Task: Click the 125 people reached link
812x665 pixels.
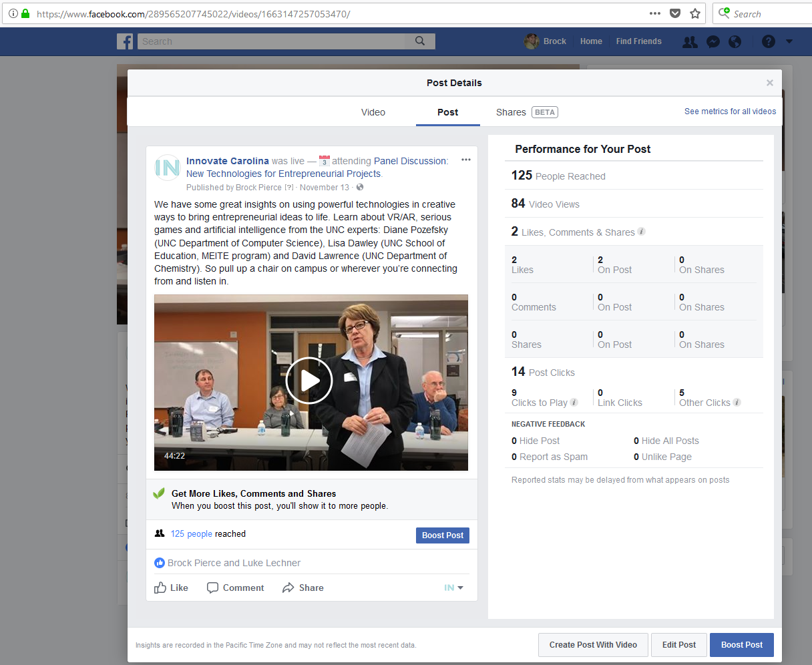Action: coord(192,534)
